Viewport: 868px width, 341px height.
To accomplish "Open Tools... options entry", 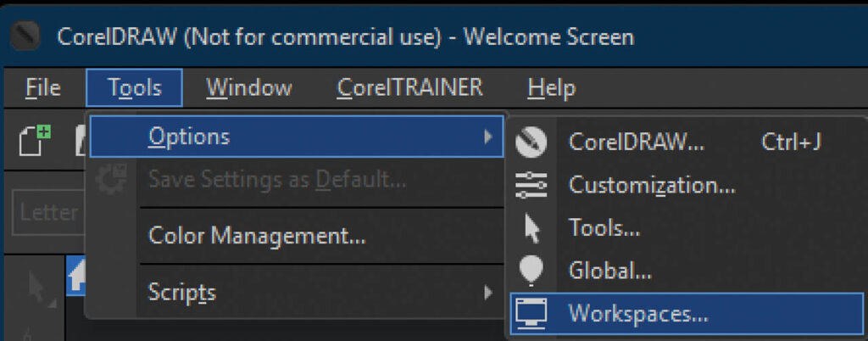I will [x=687, y=227].
